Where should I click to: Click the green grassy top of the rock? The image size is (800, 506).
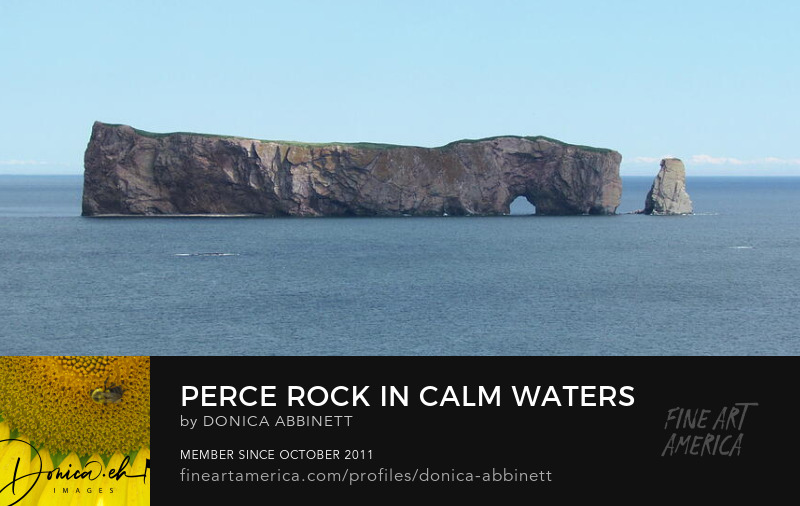coord(357,143)
